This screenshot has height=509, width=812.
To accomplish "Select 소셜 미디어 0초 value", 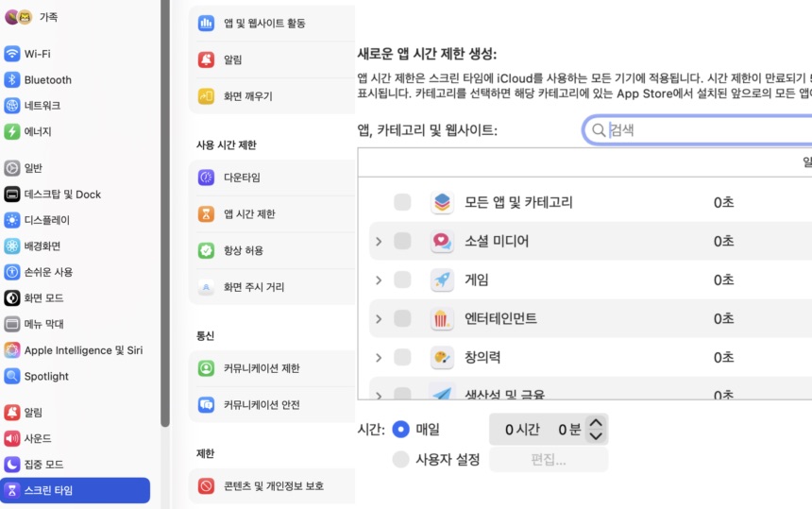I will click(x=723, y=242).
